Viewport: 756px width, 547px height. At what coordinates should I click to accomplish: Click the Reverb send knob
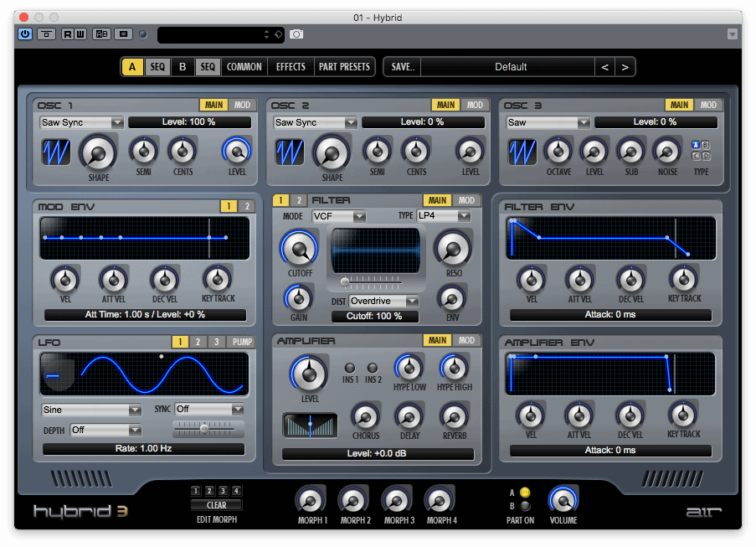point(454,417)
